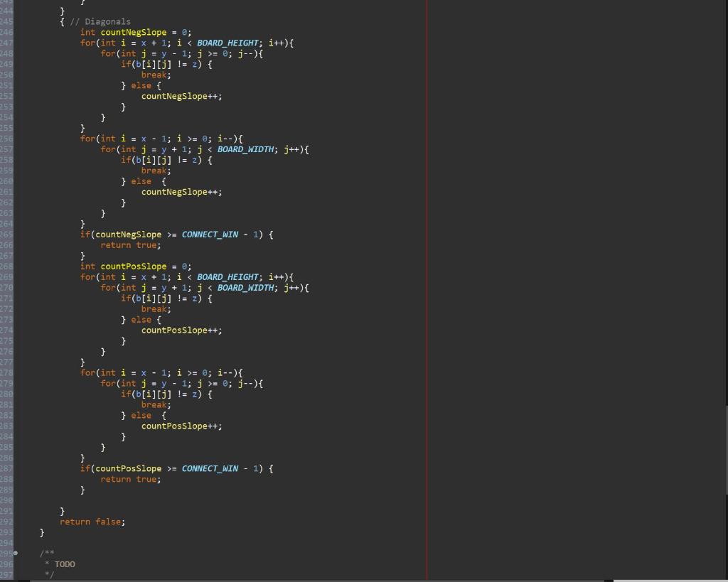Click CONNECT_WIN in the countNegSlope condition

click(210, 235)
